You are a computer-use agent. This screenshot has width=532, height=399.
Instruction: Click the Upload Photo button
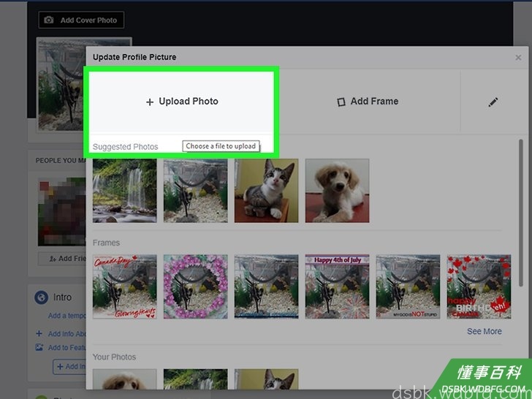[182, 102]
